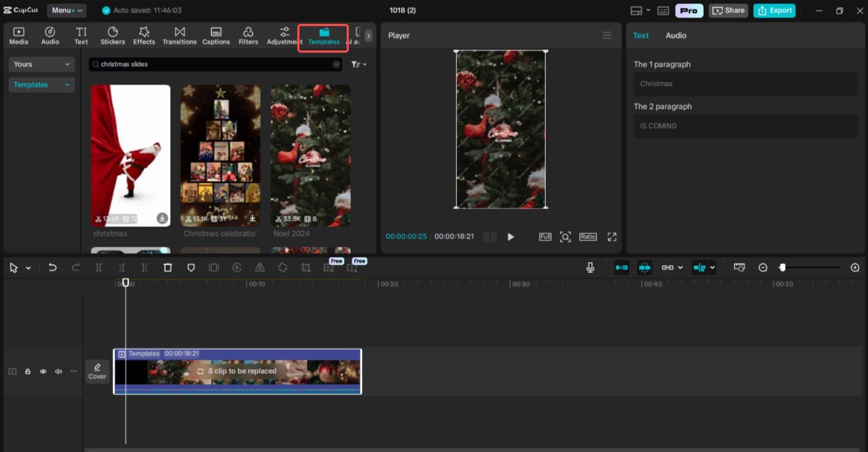The width and height of the screenshot is (868, 452).
Task: Open the Captions tab
Action: (216, 35)
